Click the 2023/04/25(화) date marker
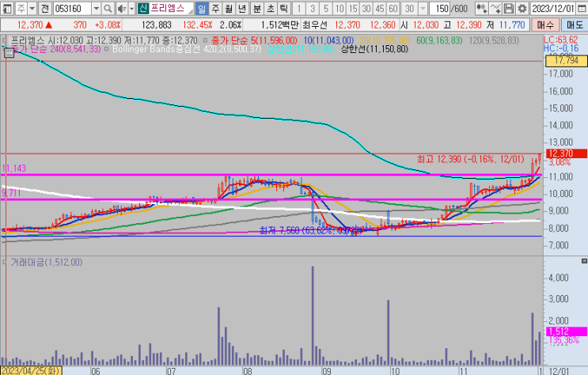Image resolution: width=588 pixels, height=375 pixels. 31,371
